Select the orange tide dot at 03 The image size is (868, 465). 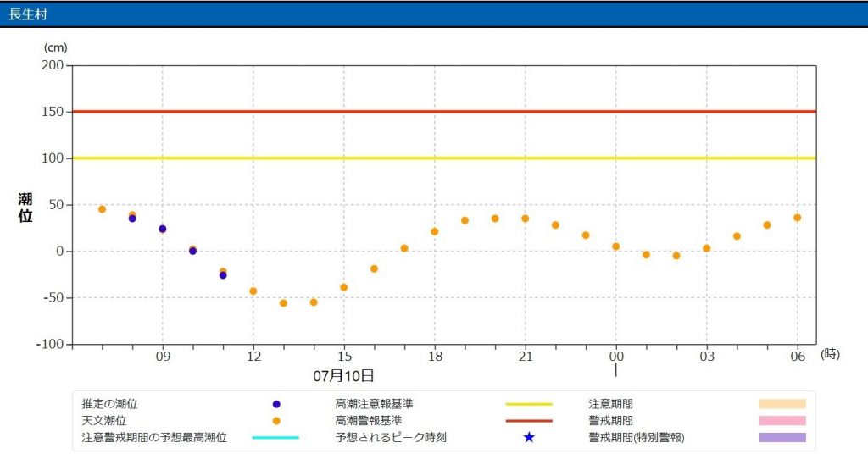tap(706, 249)
